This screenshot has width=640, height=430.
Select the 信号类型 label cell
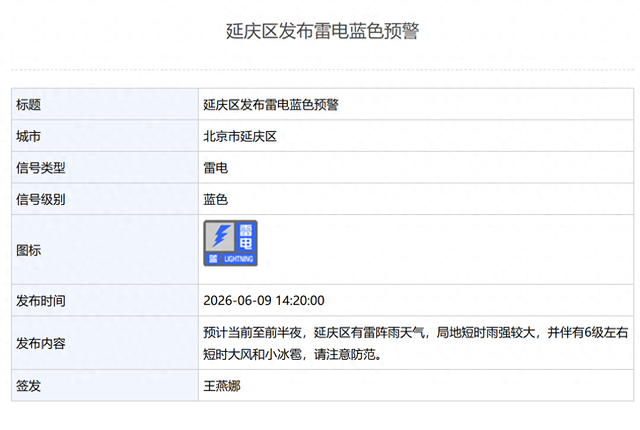tap(105, 167)
